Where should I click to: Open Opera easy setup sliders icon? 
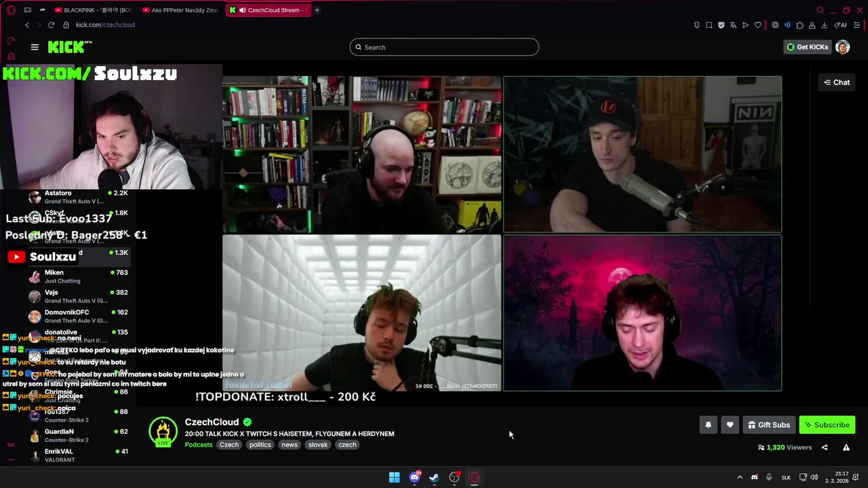pos(857,25)
